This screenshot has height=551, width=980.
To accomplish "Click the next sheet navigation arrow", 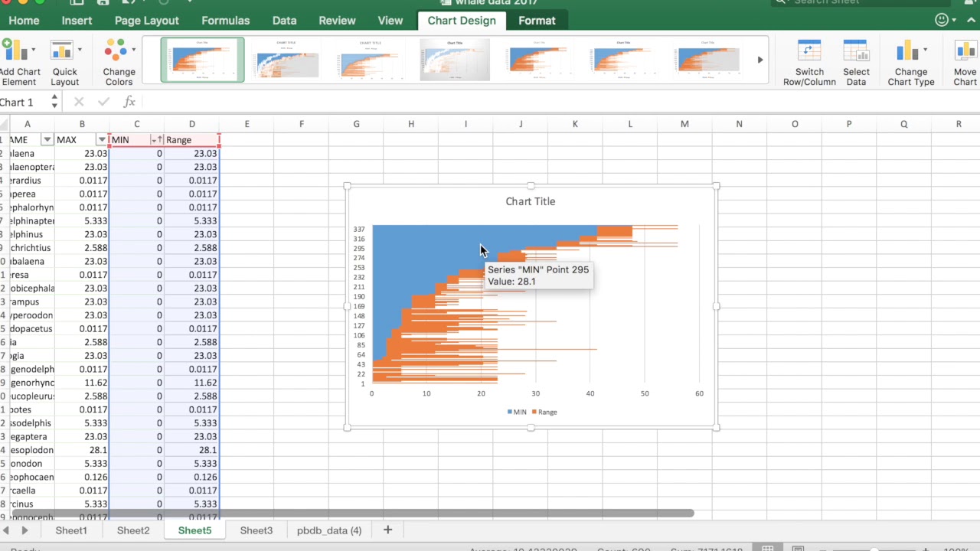I will click(x=24, y=530).
